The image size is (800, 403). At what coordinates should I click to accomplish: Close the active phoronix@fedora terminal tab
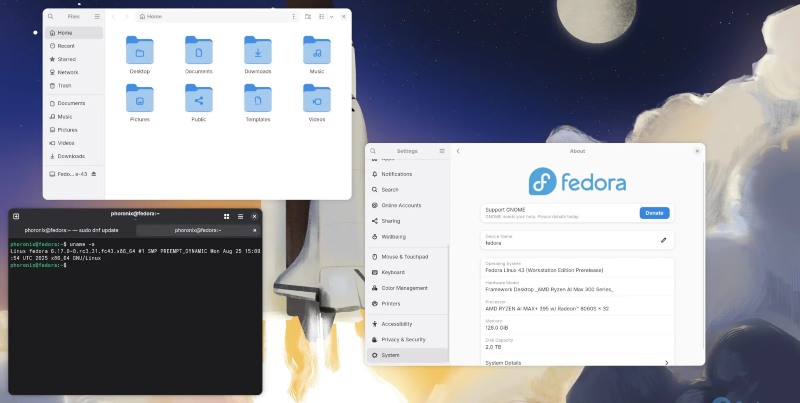tap(255, 230)
